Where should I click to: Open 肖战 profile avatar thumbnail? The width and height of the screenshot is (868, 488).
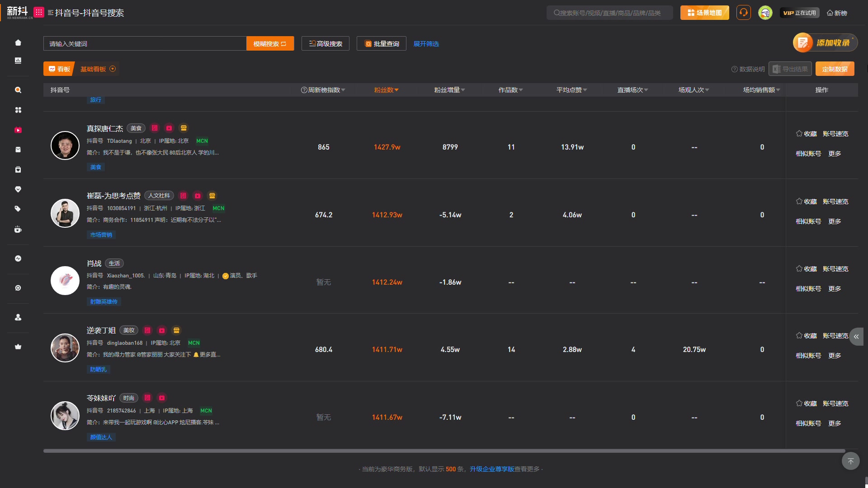65,281
